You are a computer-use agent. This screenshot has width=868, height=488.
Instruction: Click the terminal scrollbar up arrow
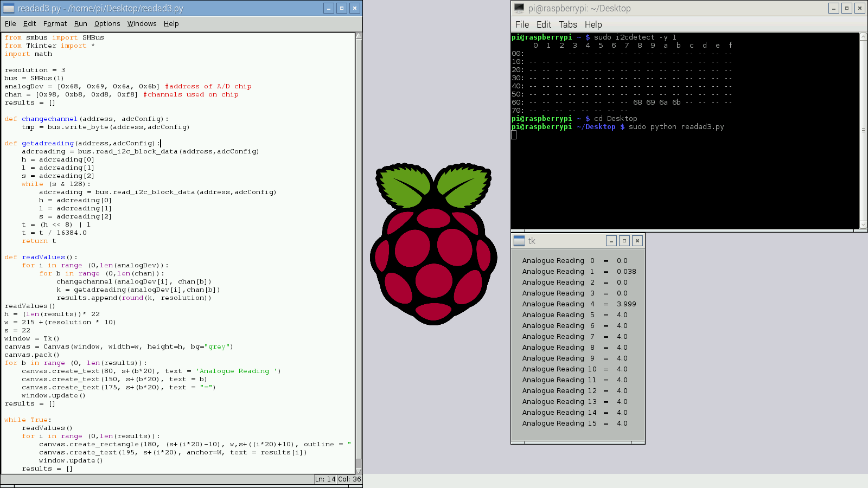click(x=864, y=36)
